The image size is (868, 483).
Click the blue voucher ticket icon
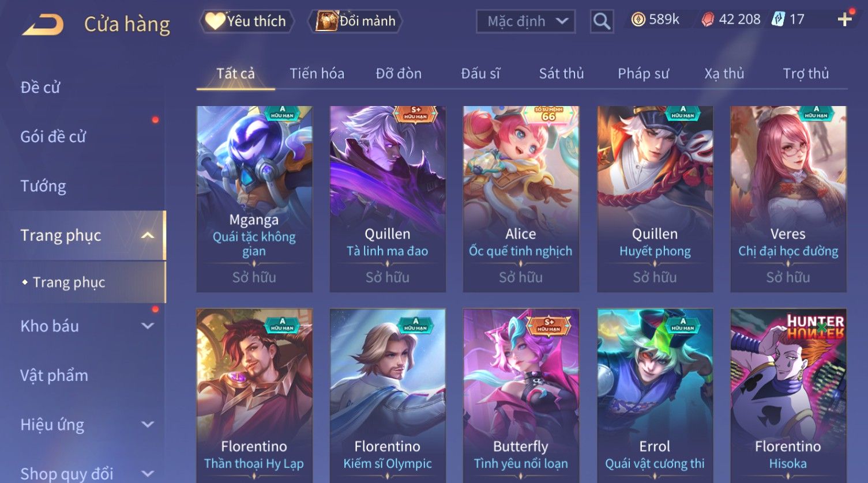[779, 20]
